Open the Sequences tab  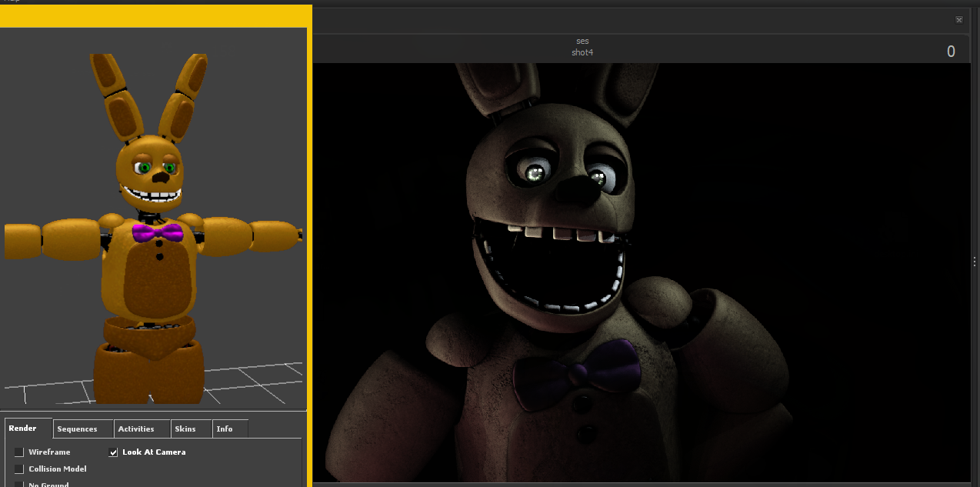(83, 429)
